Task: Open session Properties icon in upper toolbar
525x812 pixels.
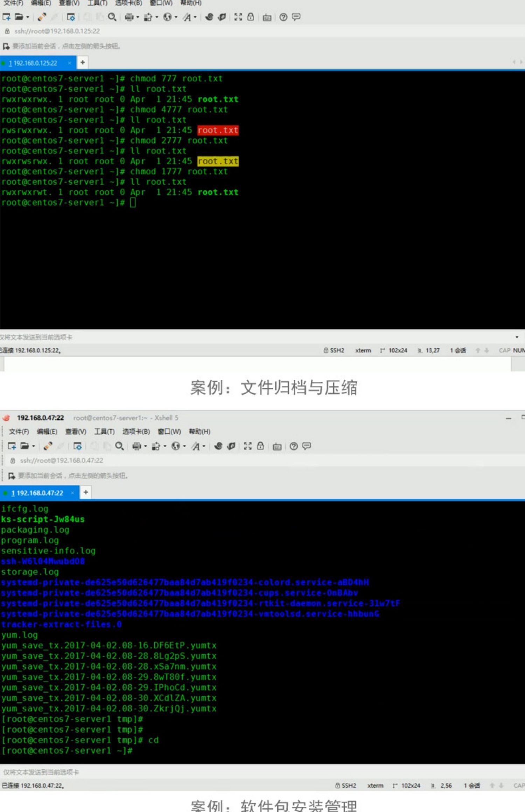Action: [71, 17]
